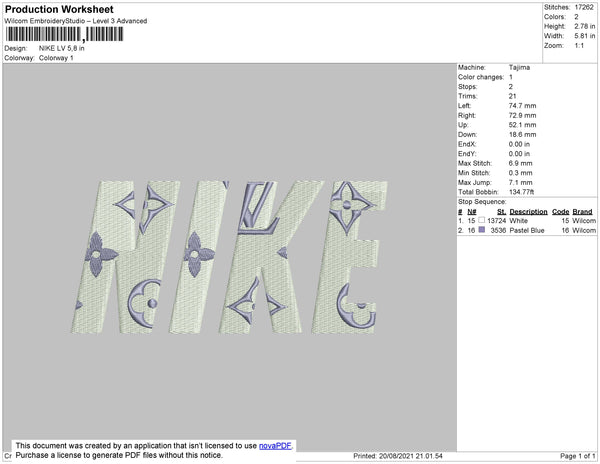Click the Left value 74.7 mm
Screen dimensions: 600x464
[x=522, y=106]
